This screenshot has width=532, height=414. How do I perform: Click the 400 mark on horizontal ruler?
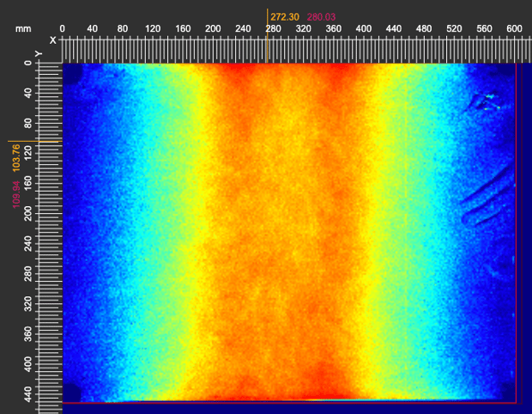point(363,28)
